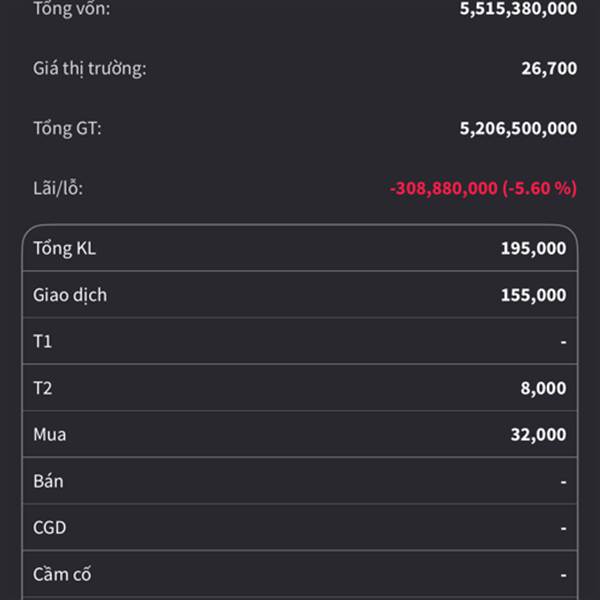Click the tradable volume value 155,000
Screen dimensions: 600x600
tap(533, 295)
